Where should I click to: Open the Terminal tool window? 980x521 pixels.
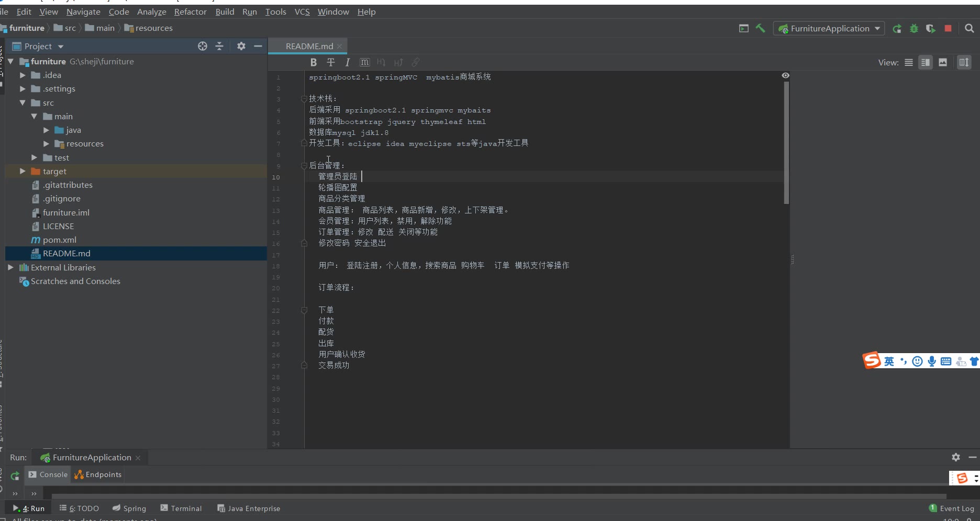181,508
